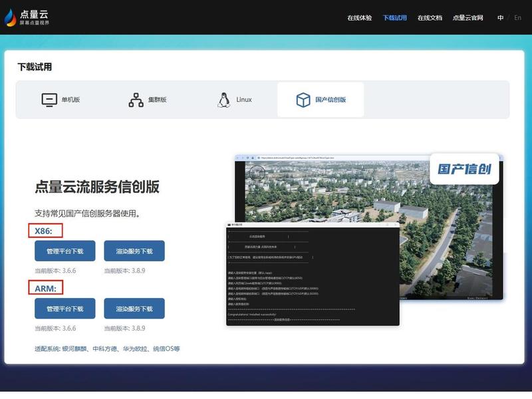Switch to the 集群版 tab
The height and width of the screenshot is (399, 532).
coord(147,100)
